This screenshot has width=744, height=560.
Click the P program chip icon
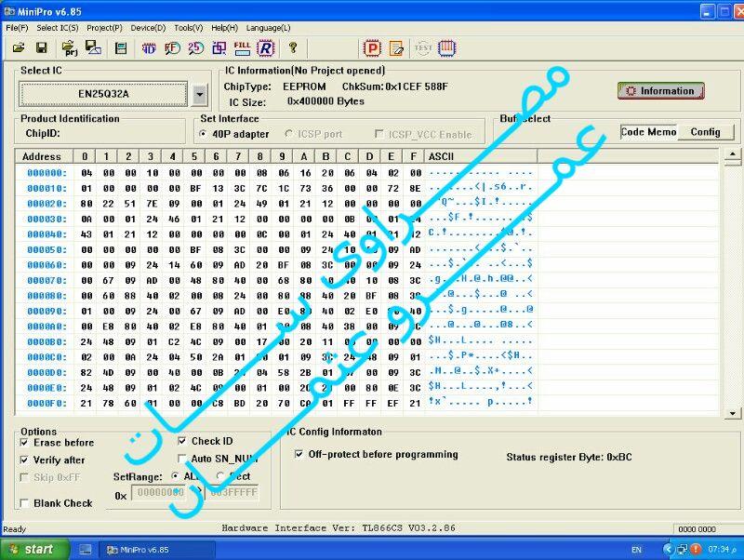pos(373,48)
